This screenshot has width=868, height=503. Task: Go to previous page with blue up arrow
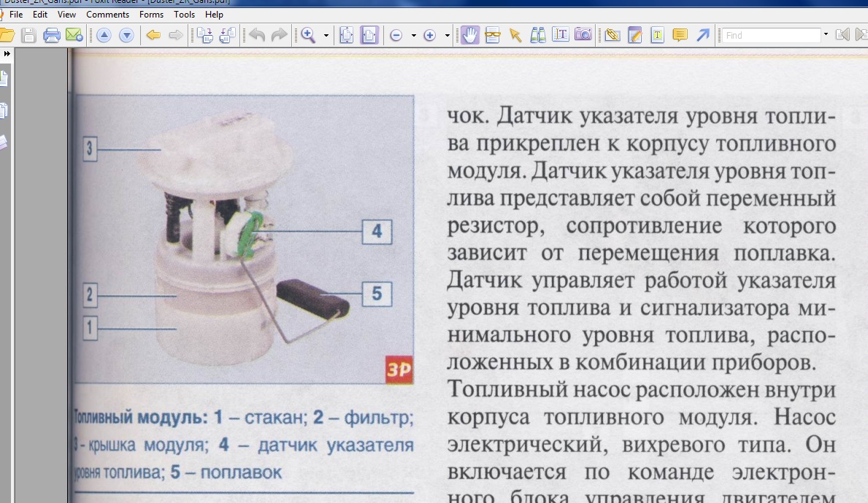pos(104,36)
